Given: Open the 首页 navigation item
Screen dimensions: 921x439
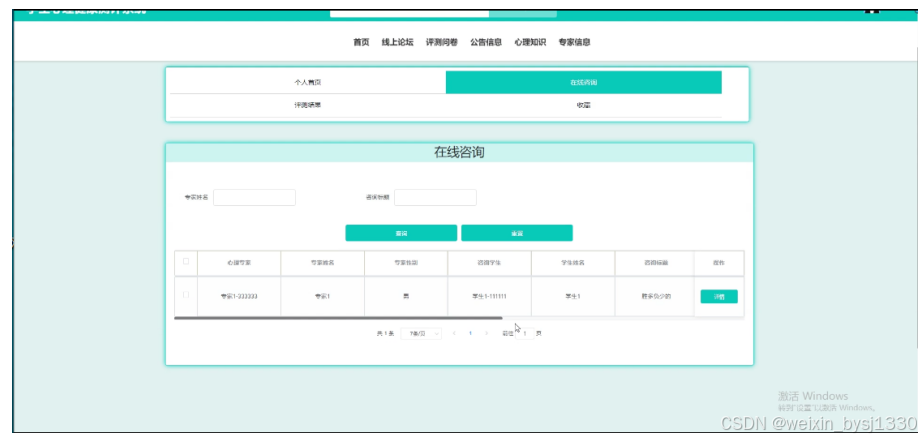Looking at the screenshot, I should click(x=361, y=42).
